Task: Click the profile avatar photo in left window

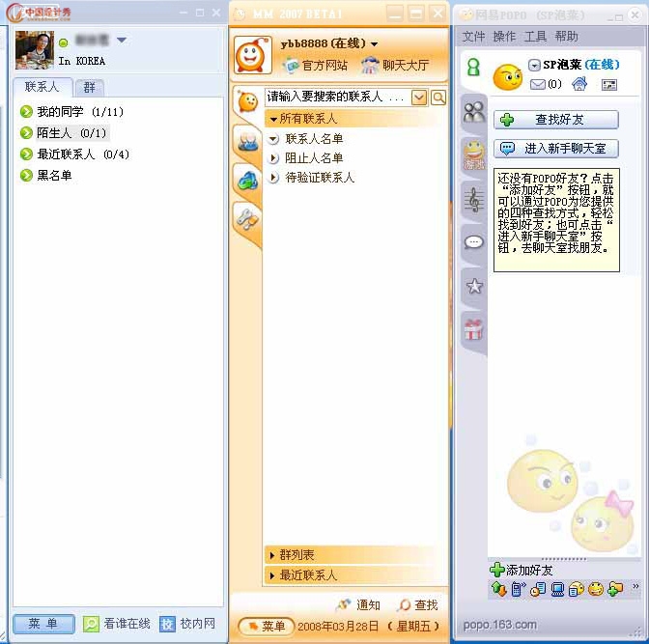Action: [35, 49]
